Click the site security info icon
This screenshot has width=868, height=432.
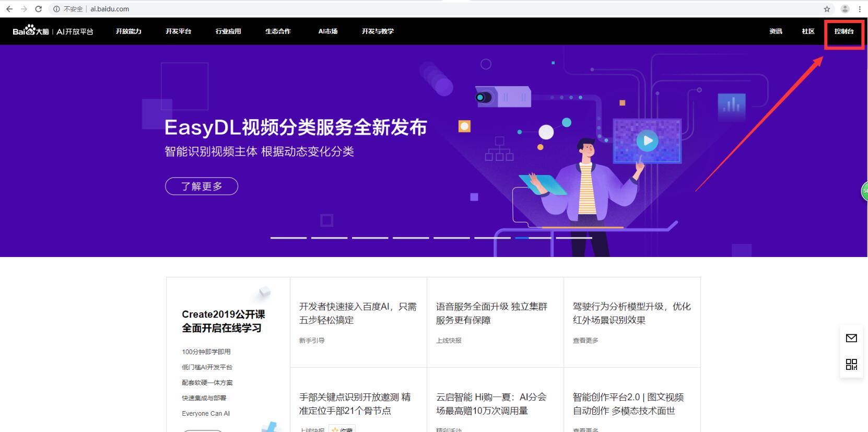(x=56, y=9)
